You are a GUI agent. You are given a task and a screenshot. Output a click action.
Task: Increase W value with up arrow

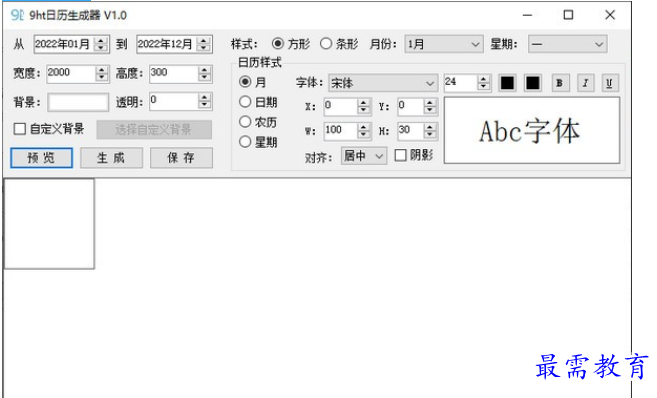(364, 127)
